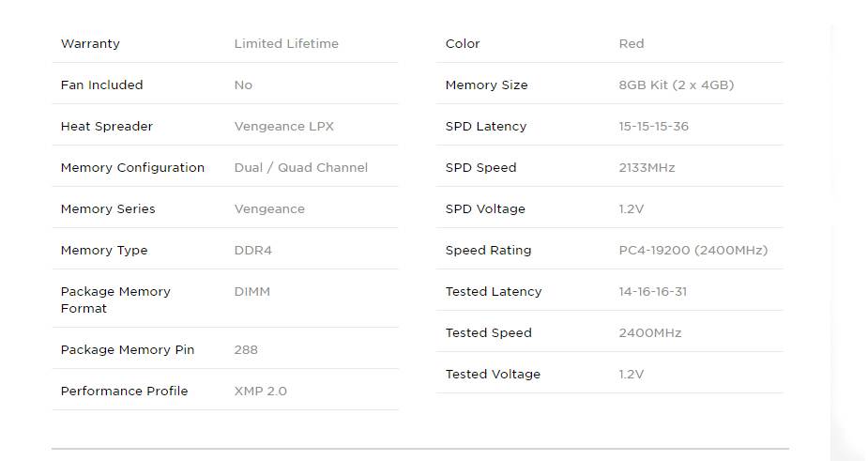Click the Color label
This screenshot has width=868, height=461.
(x=463, y=44)
